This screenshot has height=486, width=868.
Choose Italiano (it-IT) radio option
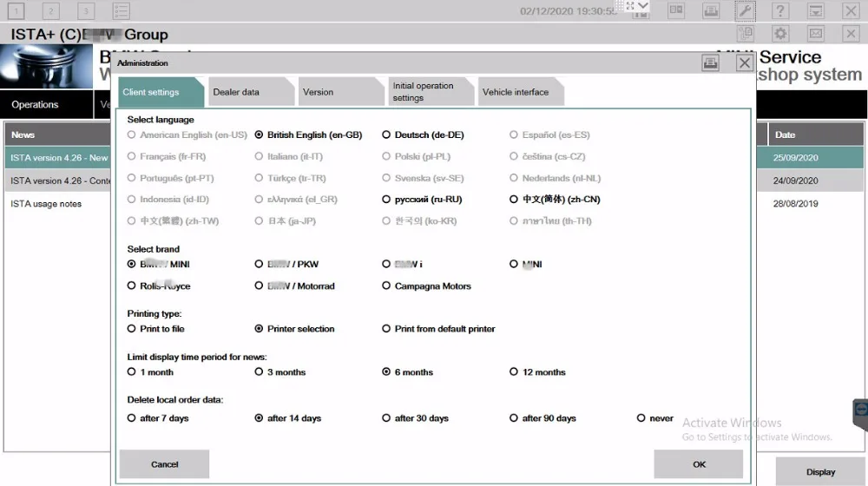pyautogui.click(x=288, y=157)
